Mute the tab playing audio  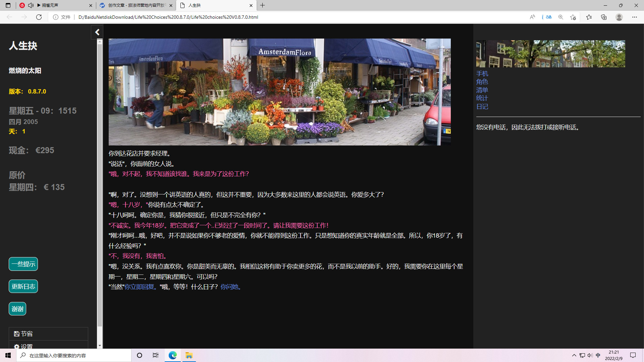(31, 5)
